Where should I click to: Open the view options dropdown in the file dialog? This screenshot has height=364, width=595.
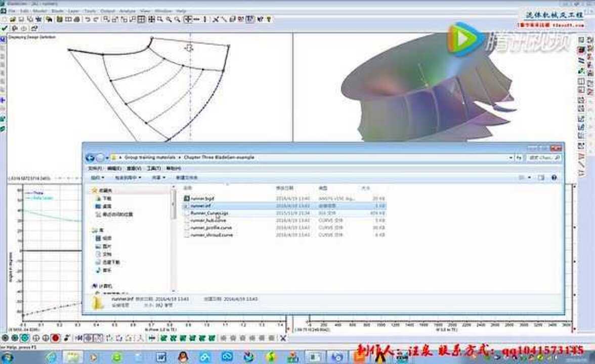pos(529,177)
